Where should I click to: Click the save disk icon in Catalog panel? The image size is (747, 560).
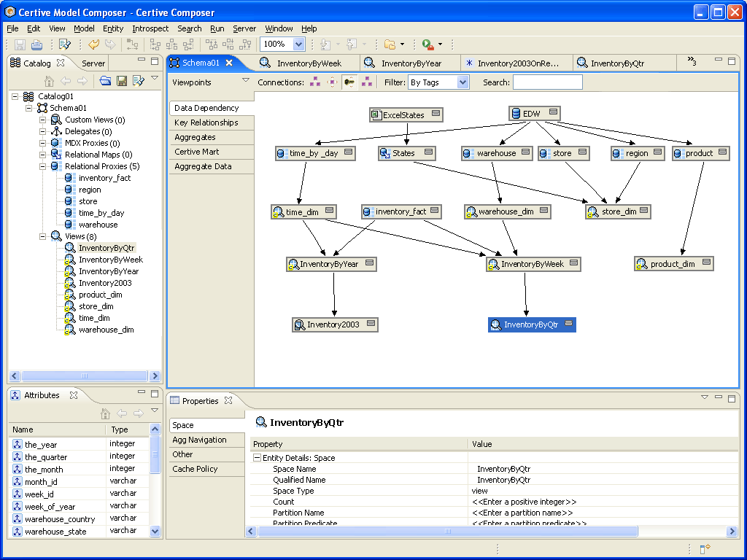click(x=122, y=81)
